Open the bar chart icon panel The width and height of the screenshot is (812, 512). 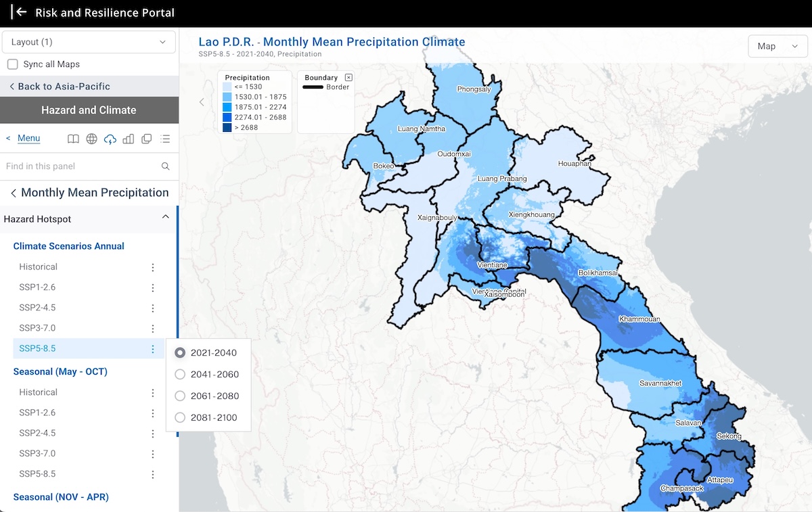coord(128,139)
